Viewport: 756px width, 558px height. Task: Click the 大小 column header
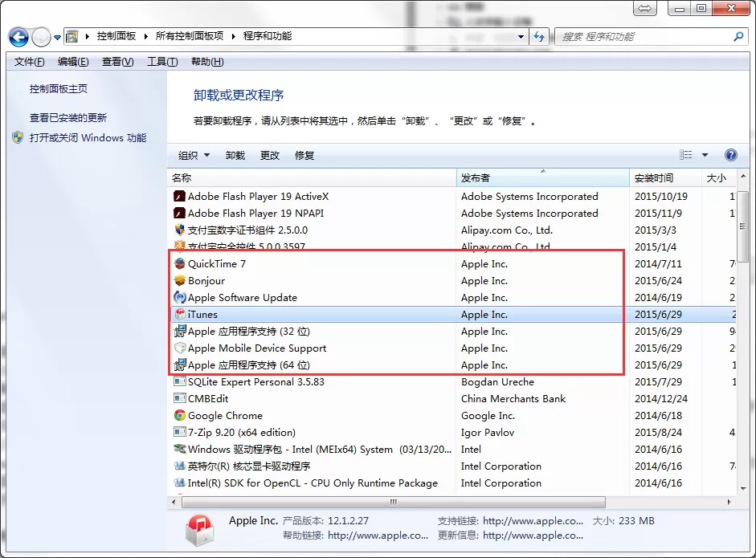[718, 177]
